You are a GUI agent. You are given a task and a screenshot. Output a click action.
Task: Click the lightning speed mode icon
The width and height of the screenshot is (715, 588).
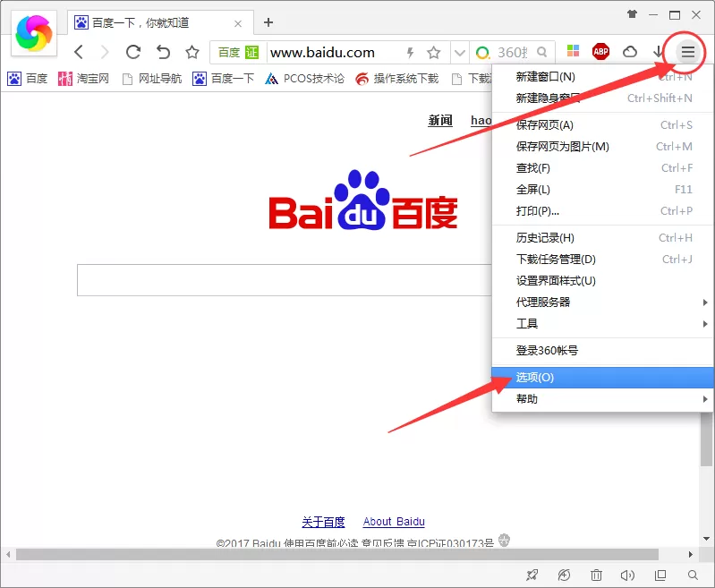[410, 53]
